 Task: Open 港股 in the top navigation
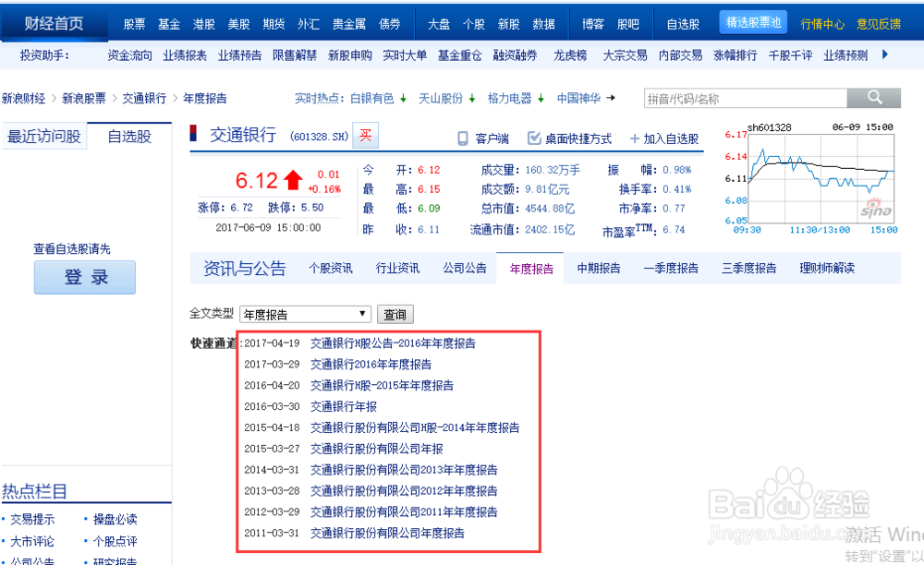[204, 24]
